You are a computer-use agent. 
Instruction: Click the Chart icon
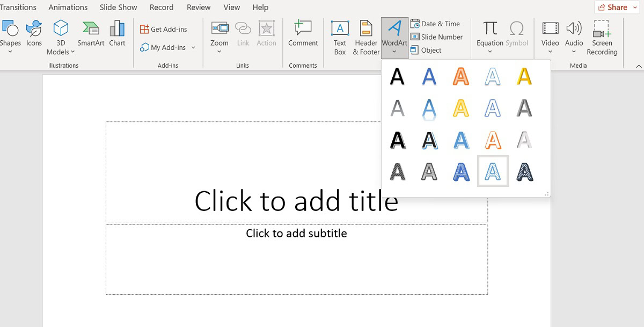pos(117,33)
